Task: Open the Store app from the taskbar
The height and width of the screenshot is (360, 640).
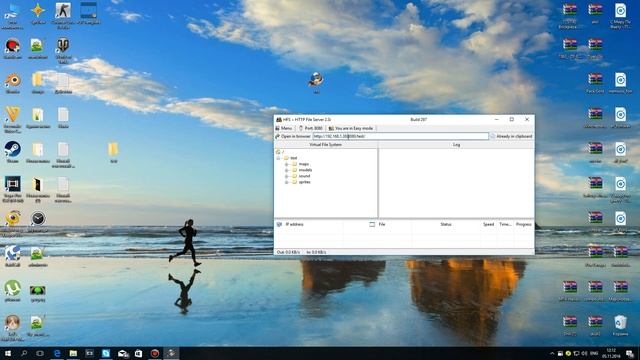Action: 138,353
